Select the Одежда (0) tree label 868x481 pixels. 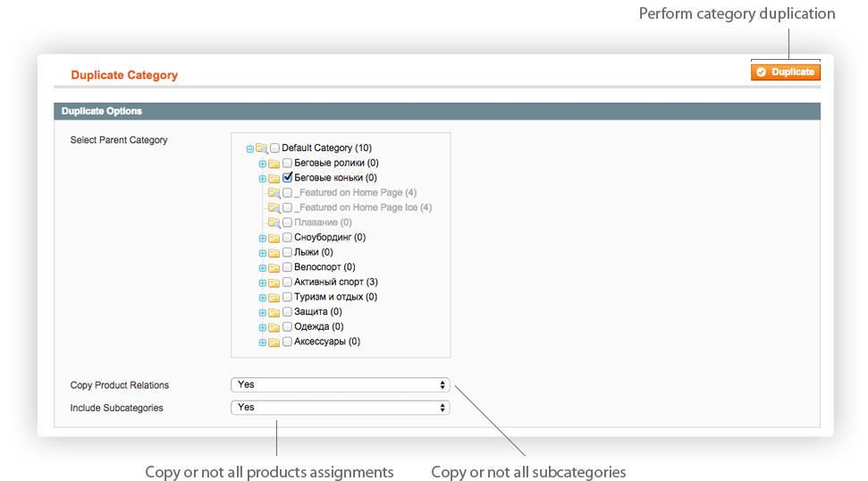[319, 327]
